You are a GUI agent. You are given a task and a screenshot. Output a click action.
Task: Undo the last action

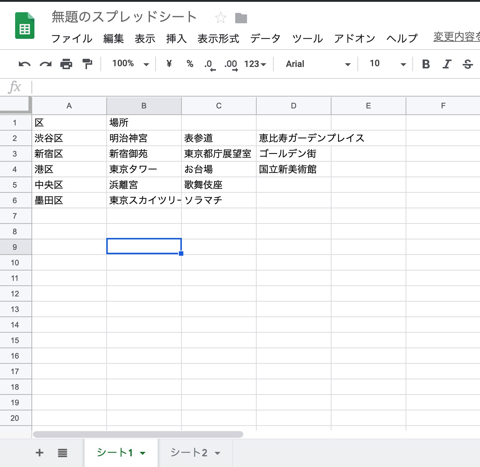coord(24,64)
